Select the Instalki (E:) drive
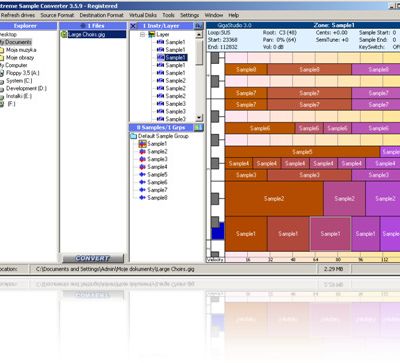The width and height of the screenshot is (400, 363). point(19,96)
